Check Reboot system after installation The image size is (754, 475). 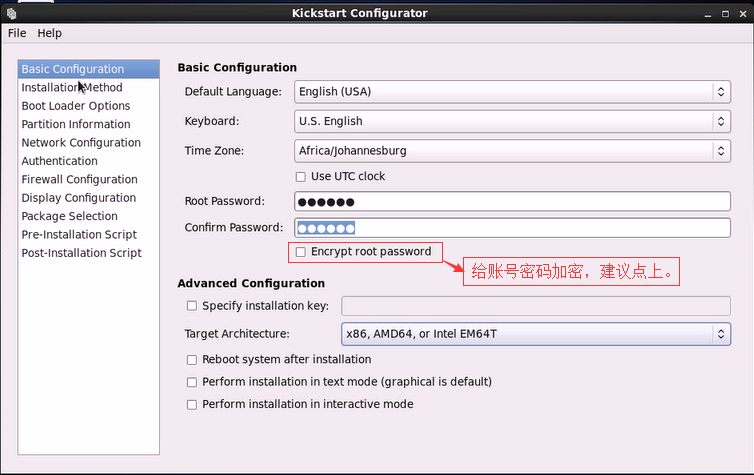[192, 360]
